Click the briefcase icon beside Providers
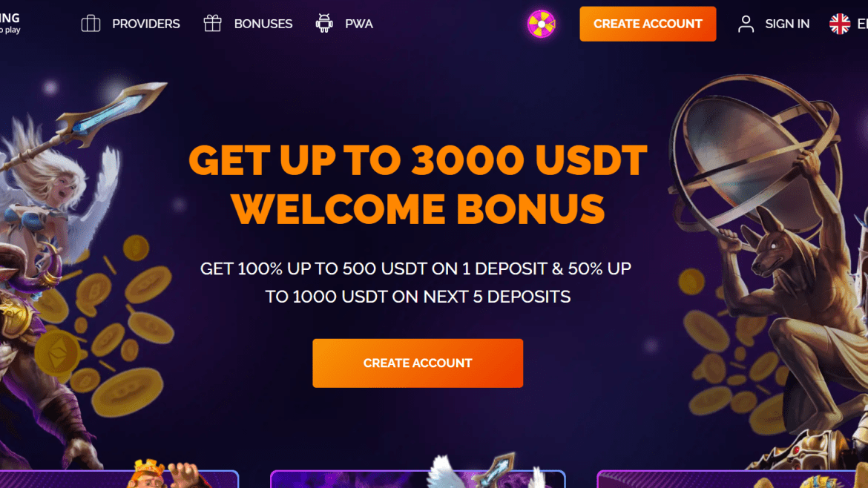Viewport: 868px width, 488px height. click(91, 24)
